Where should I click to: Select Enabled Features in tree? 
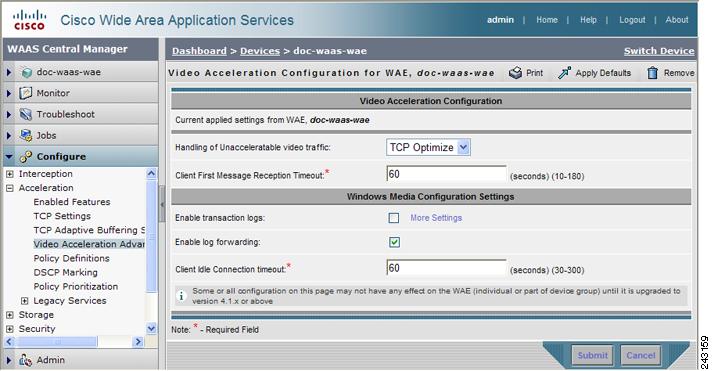click(x=72, y=202)
